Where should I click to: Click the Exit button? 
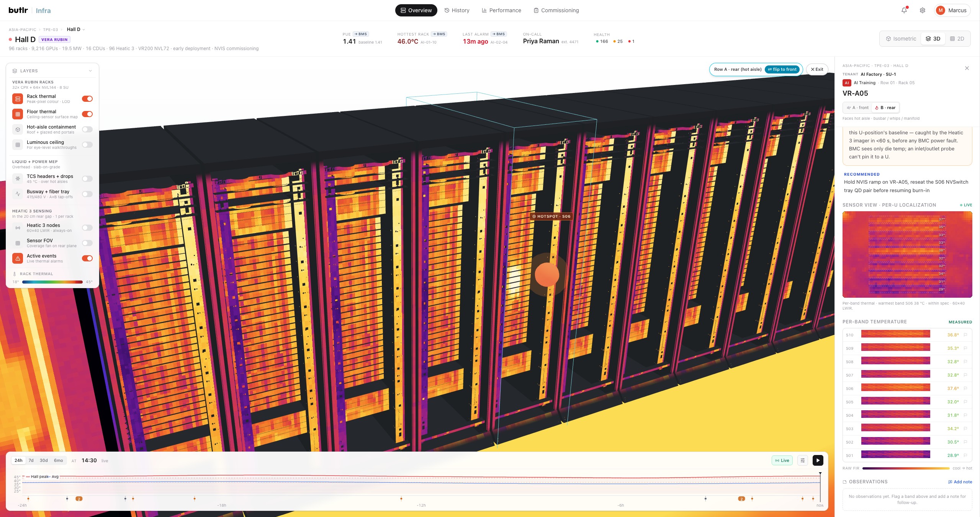point(817,69)
